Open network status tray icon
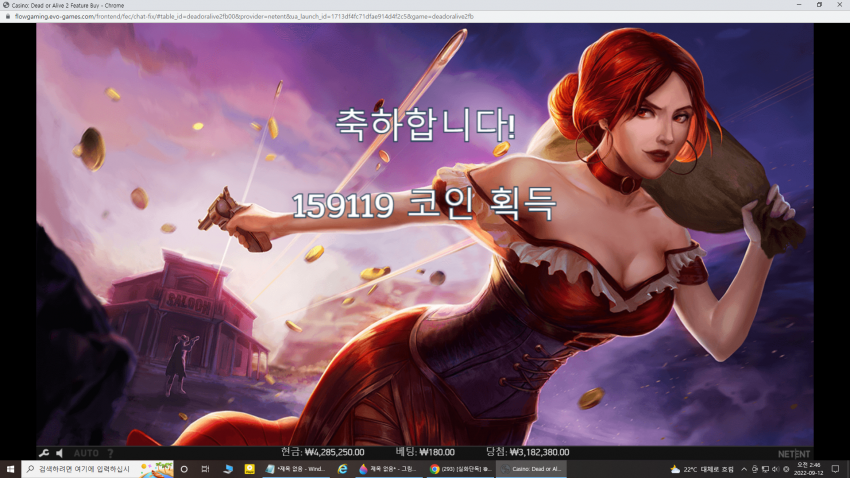Screen dimensions: 850x478 765,469
